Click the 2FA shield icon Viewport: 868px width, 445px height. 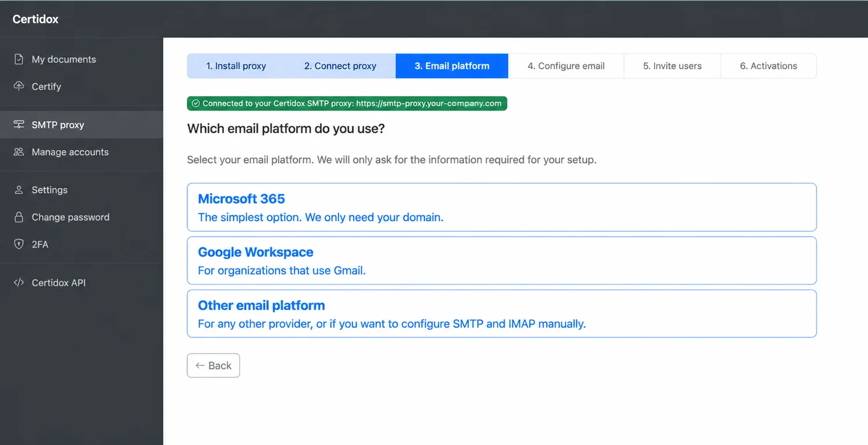19,244
